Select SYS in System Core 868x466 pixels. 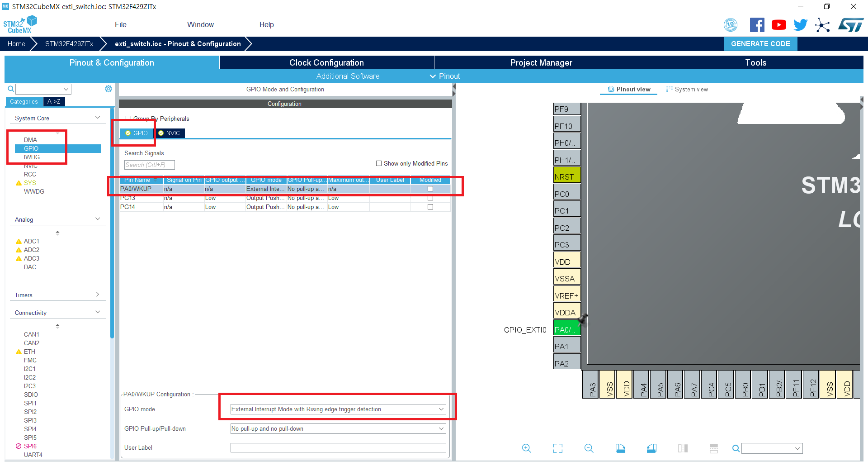(30, 183)
